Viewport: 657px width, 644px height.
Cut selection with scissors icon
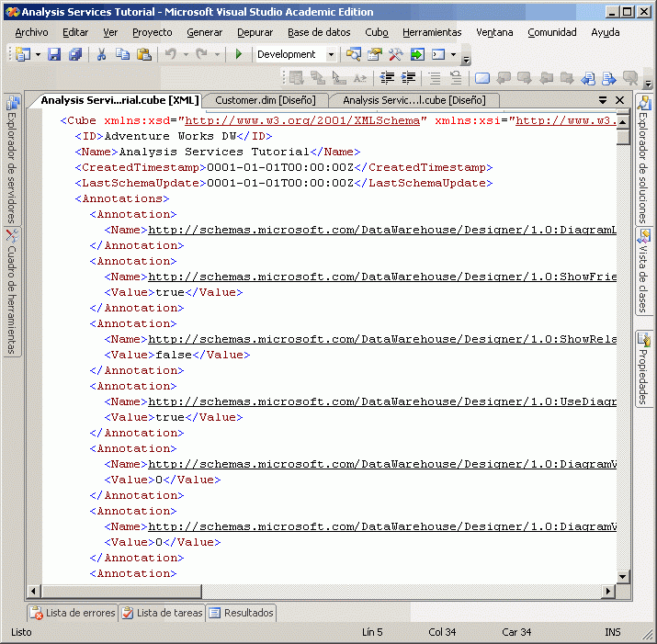click(x=101, y=54)
